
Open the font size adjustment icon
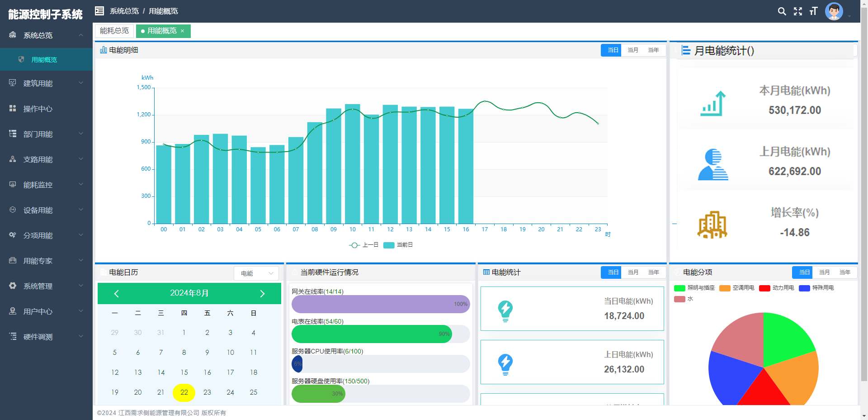(x=814, y=11)
